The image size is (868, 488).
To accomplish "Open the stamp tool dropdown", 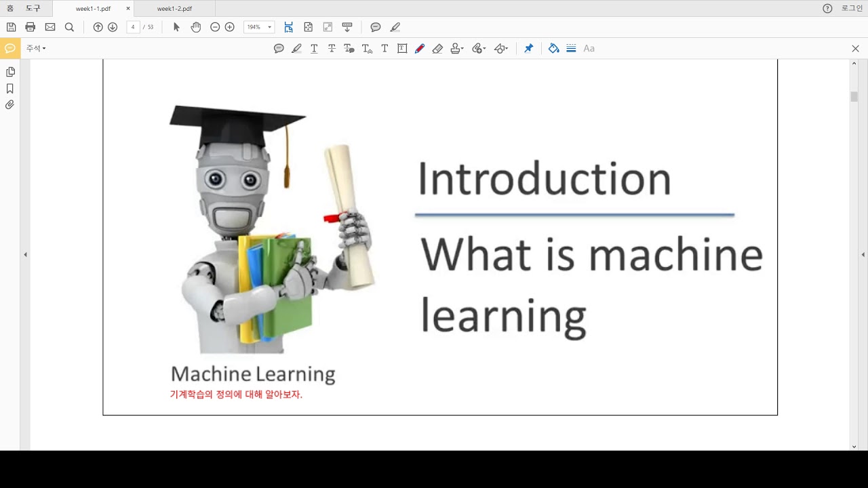I will (x=457, y=48).
